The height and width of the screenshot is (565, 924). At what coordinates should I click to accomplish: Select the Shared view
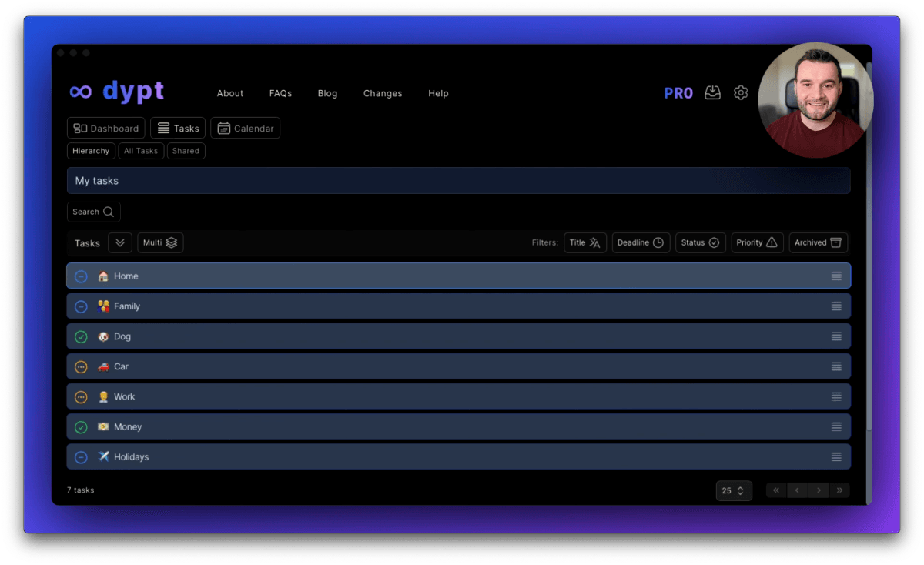tap(186, 151)
